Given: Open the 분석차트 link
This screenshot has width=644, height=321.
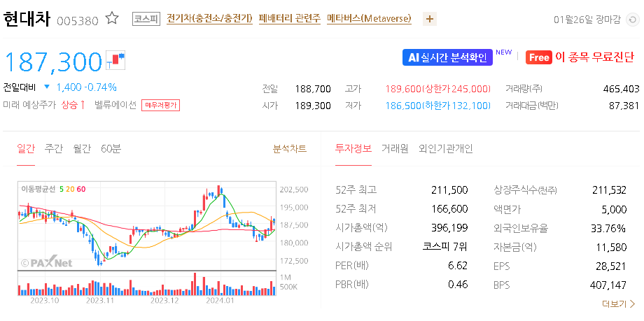Looking at the screenshot, I should (x=290, y=148).
